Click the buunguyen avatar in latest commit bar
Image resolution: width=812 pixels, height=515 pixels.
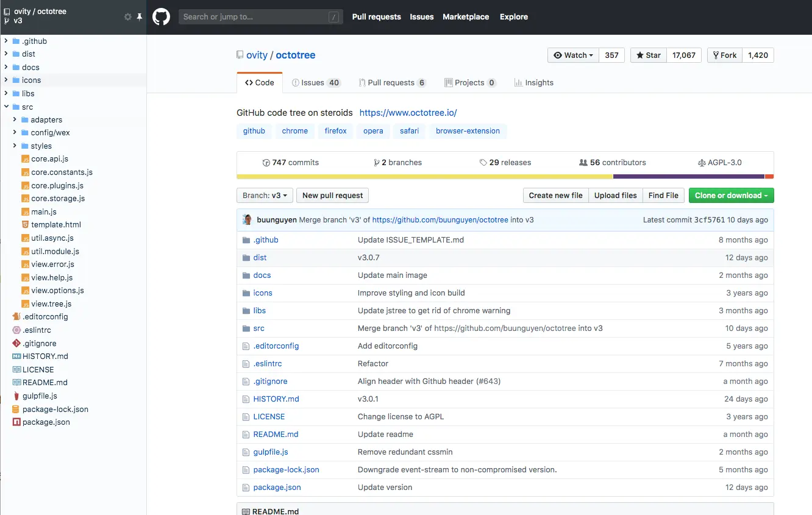(248, 220)
